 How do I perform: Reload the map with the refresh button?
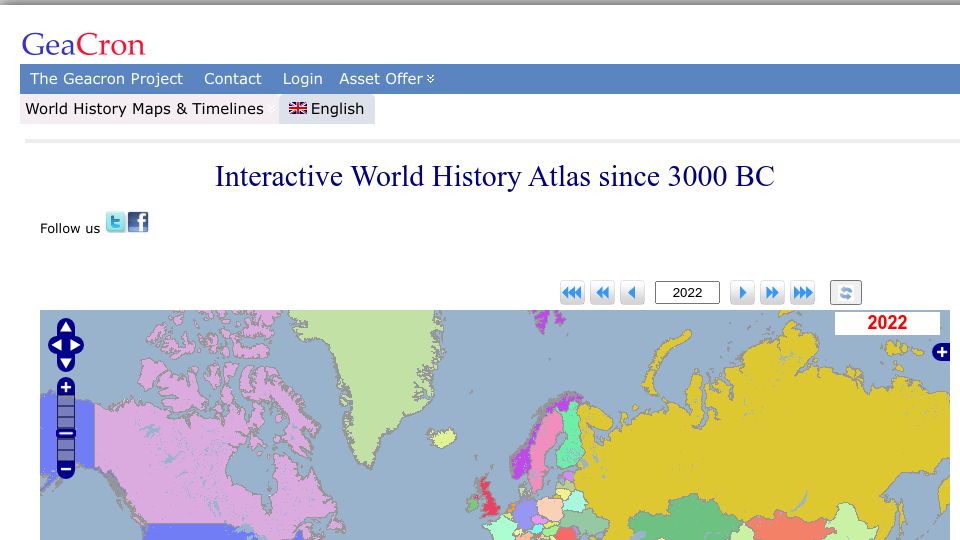(846, 293)
